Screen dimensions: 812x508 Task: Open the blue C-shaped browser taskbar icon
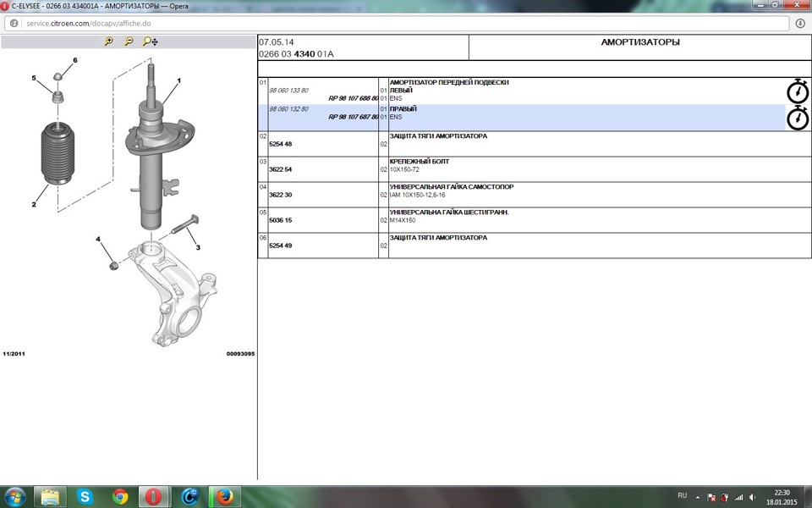click(x=189, y=497)
